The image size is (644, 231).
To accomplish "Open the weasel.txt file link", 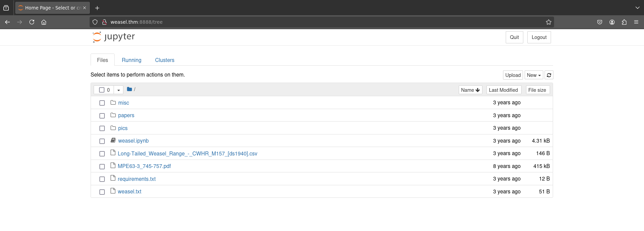I will tap(129, 192).
